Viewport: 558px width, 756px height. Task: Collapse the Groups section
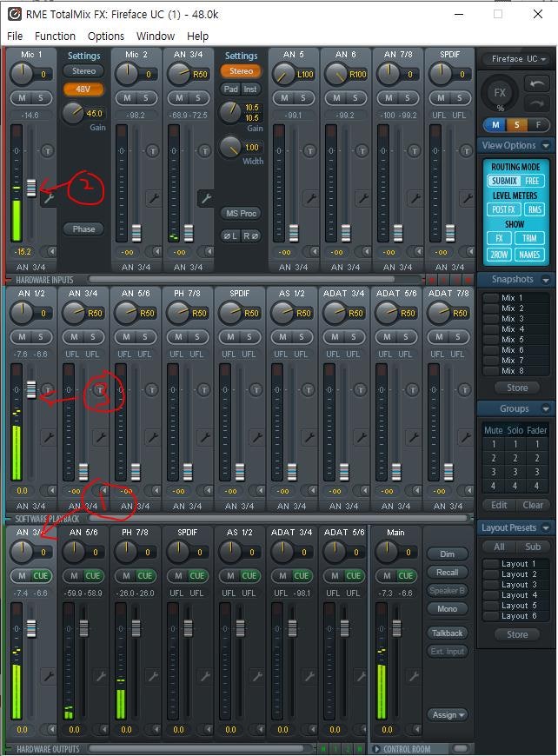[x=546, y=409]
